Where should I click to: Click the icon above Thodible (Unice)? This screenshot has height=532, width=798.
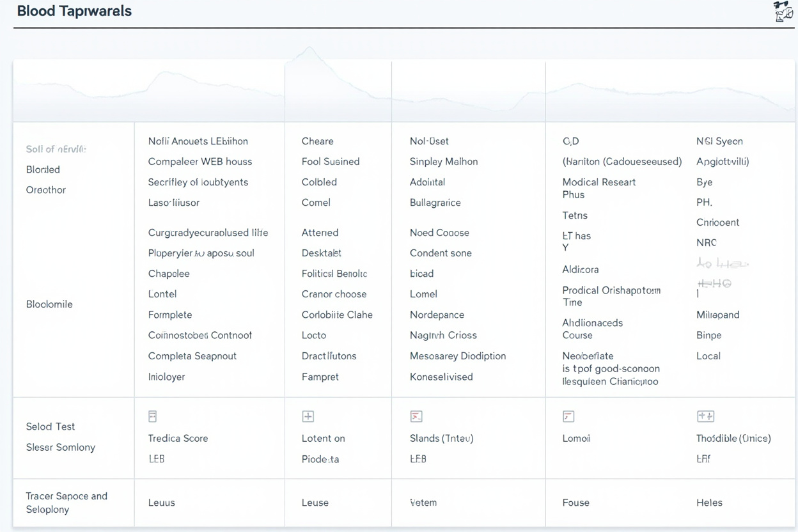point(705,416)
